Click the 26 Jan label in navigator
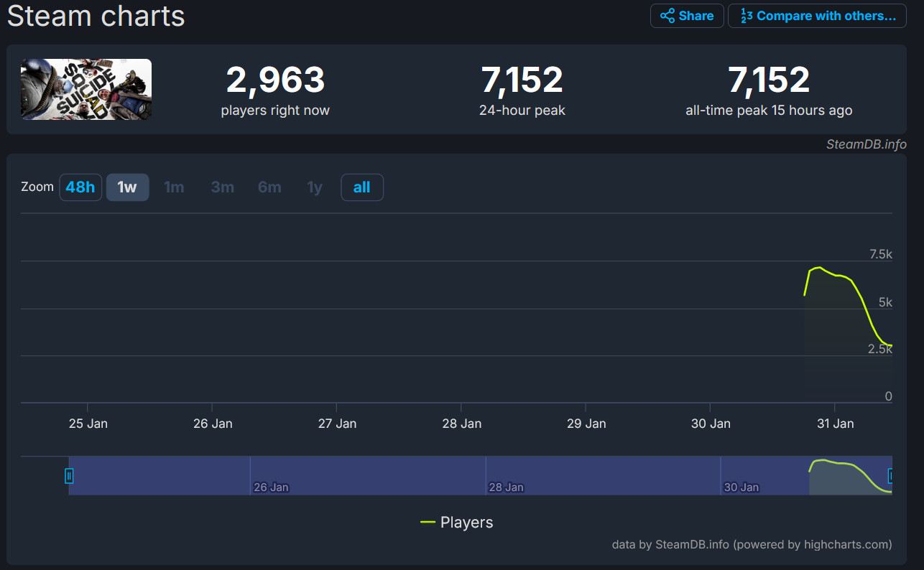924x570 pixels. (x=271, y=487)
